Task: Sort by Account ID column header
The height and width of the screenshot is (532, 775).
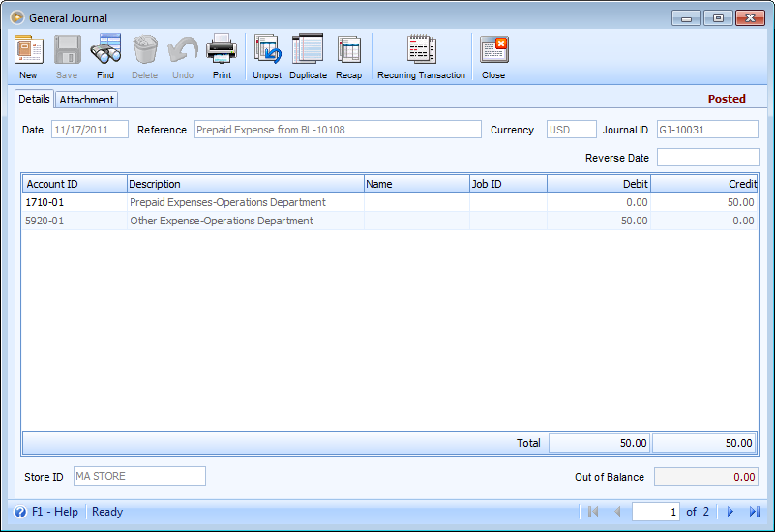Action: click(75, 184)
